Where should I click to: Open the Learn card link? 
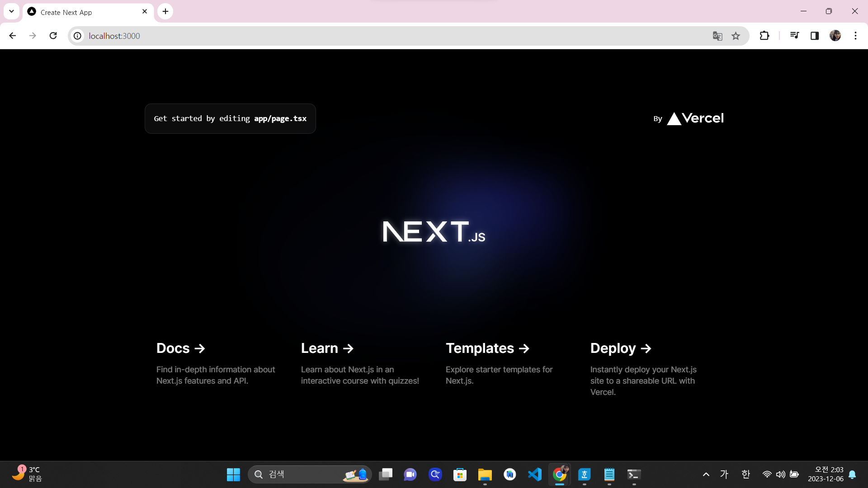(x=362, y=364)
